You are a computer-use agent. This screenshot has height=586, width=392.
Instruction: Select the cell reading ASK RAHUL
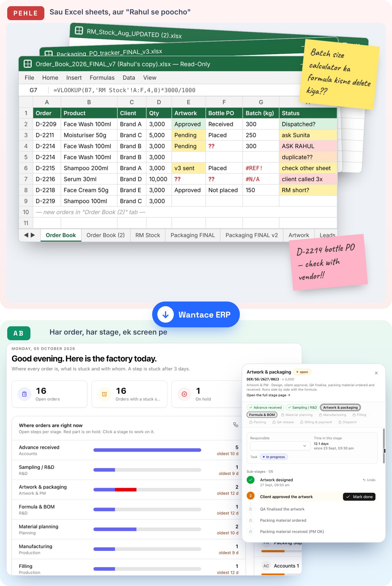coord(308,146)
